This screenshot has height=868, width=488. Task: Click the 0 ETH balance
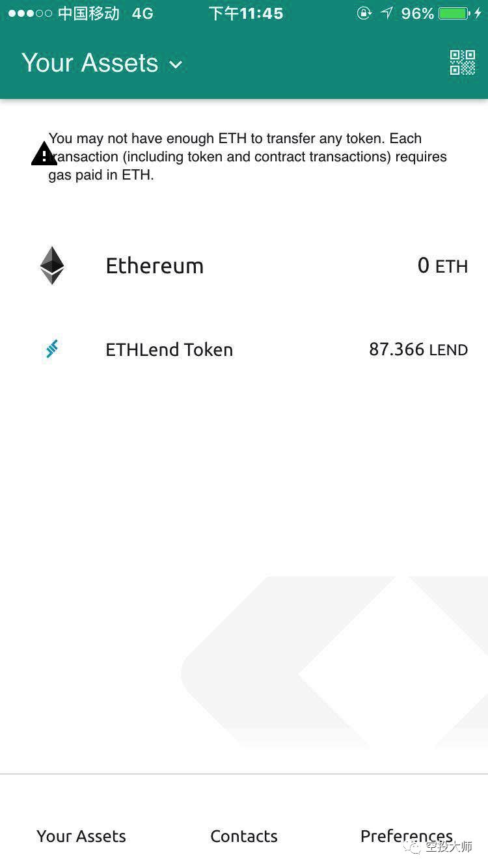click(x=442, y=265)
